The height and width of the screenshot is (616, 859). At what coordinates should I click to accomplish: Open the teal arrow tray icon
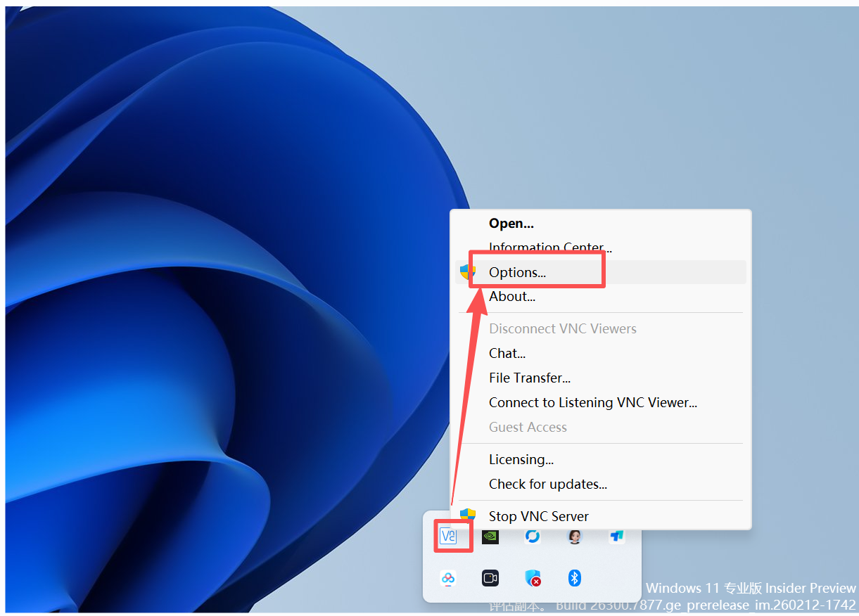617,537
